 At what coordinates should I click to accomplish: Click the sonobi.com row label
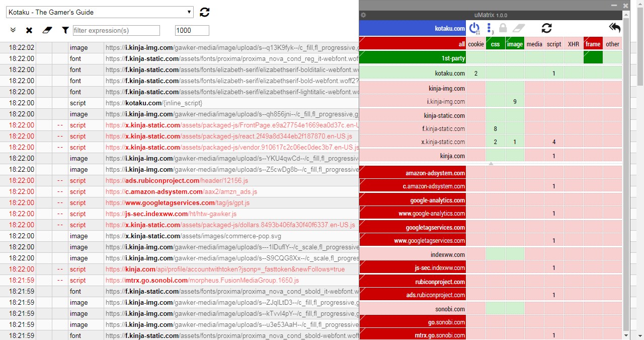pyautogui.click(x=413, y=309)
